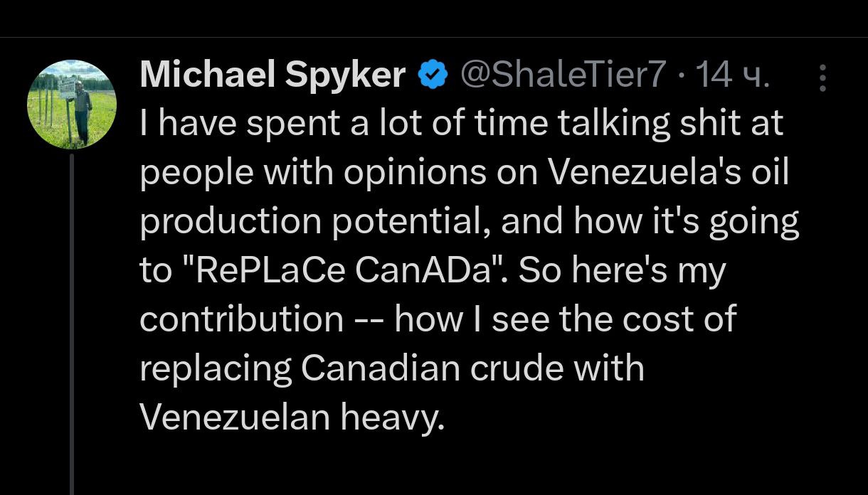The width and height of the screenshot is (868, 495).
Task: Click the word "replacing" in the tweet
Action: pos(215,368)
